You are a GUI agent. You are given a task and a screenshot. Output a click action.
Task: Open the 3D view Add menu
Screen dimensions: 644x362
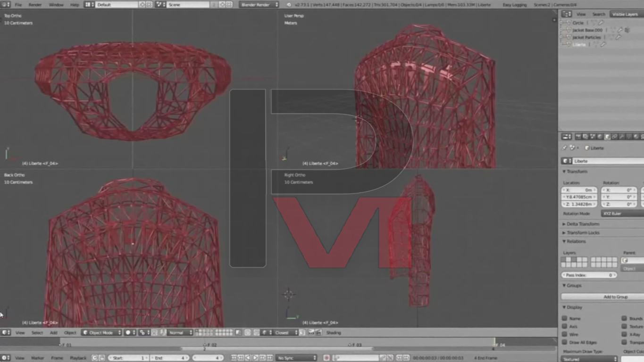pyautogui.click(x=54, y=333)
